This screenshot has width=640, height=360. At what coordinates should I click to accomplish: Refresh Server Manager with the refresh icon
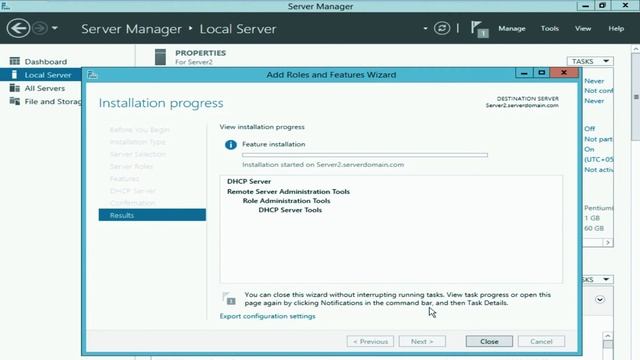pyautogui.click(x=442, y=28)
